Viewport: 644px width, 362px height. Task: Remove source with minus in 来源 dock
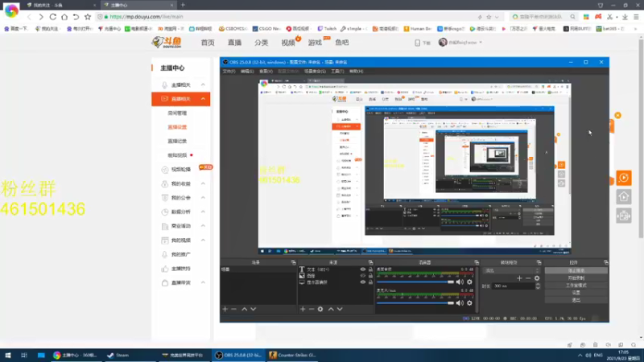pos(312,309)
